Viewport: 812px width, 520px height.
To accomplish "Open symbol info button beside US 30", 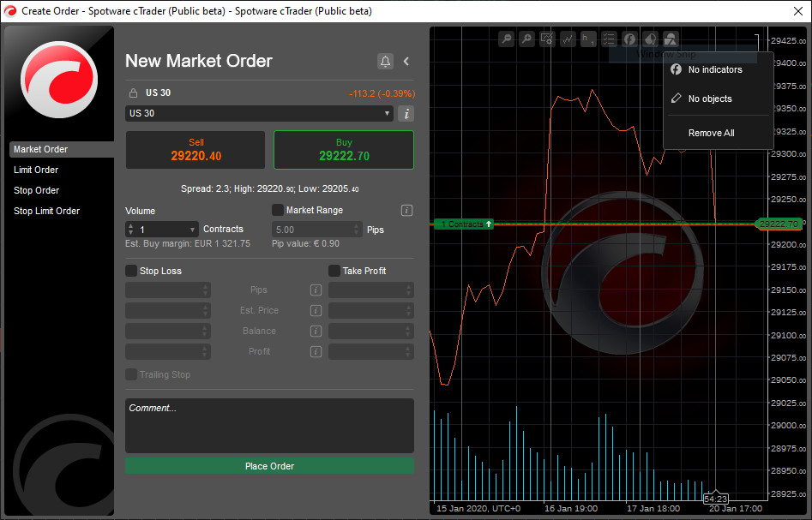I will tap(406, 114).
